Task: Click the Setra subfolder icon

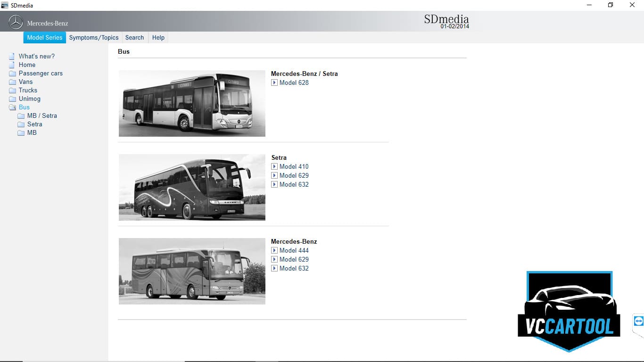Action: pos(21,124)
